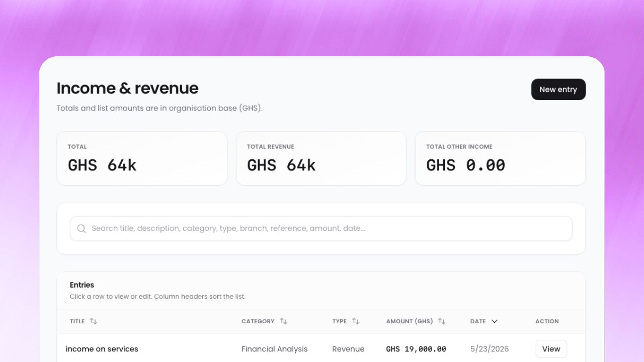This screenshot has width=644, height=362.
Task: Click the base currency note text
Action: (x=159, y=108)
